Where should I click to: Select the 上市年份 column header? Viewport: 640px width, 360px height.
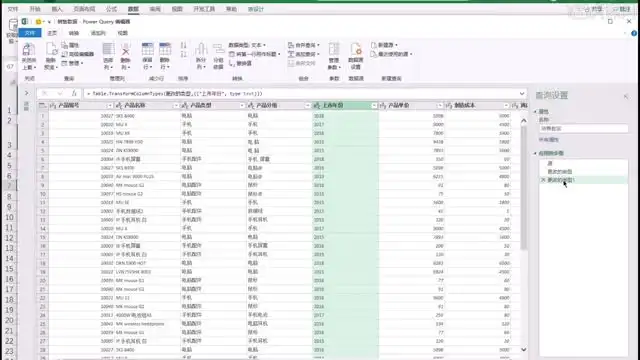point(345,106)
